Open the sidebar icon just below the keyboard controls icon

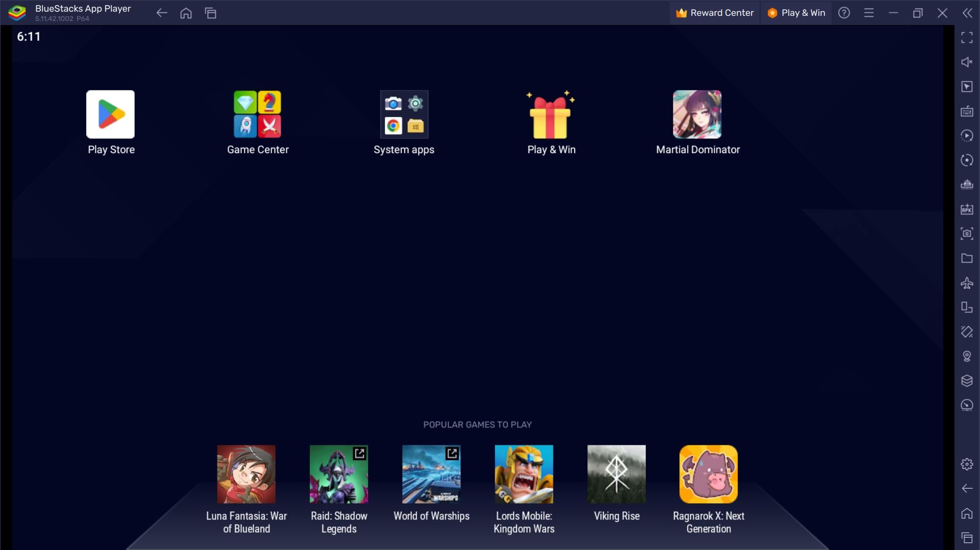[967, 135]
